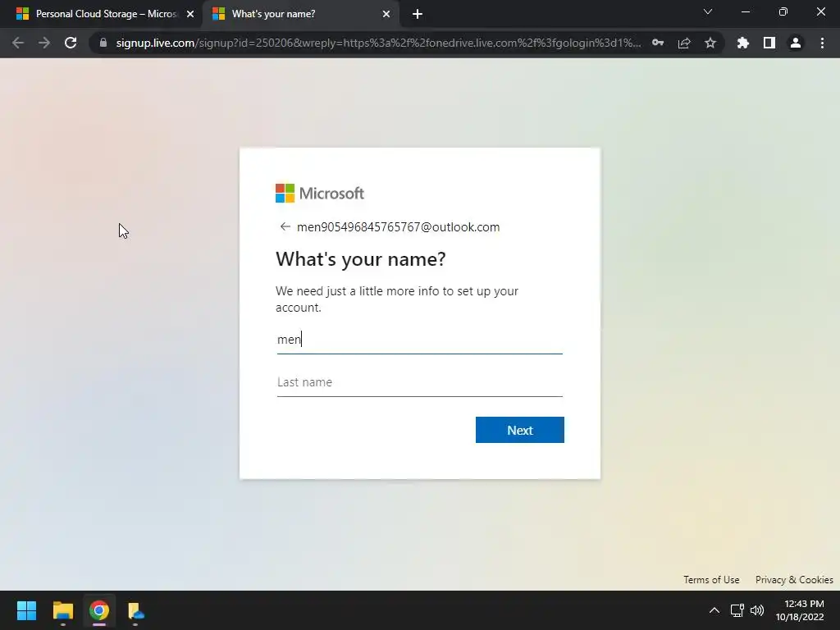Open the Terms of Use link
This screenshot has width=840, height=630.
click(711, 580)
